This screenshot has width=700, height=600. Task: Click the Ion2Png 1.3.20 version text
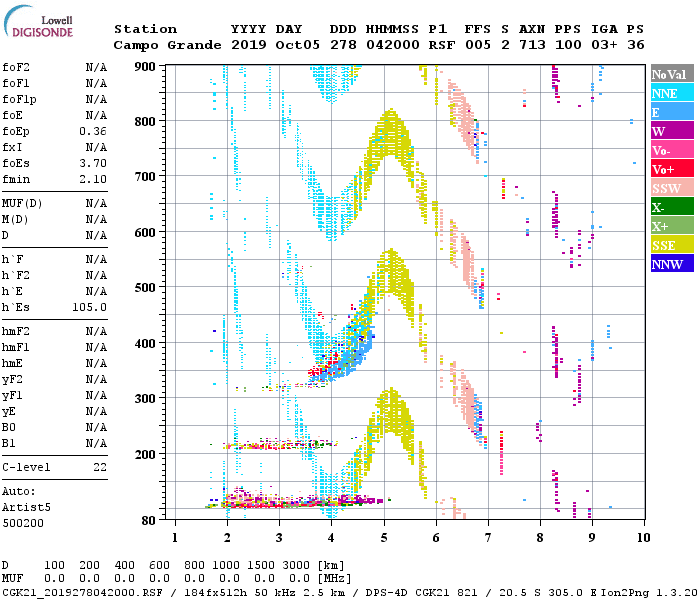coord(650,593)
